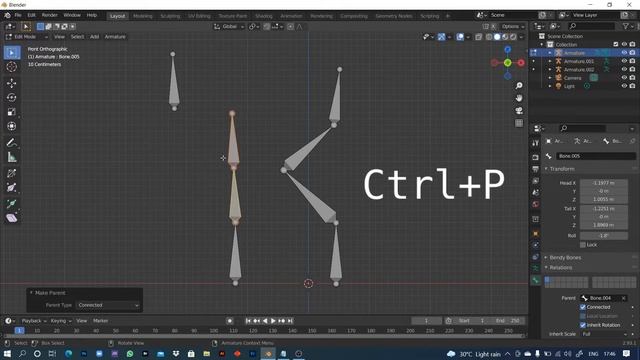Disable Camera render with camera icon
The height and width of the screenshot is (360, 640).
pos(632,78)
